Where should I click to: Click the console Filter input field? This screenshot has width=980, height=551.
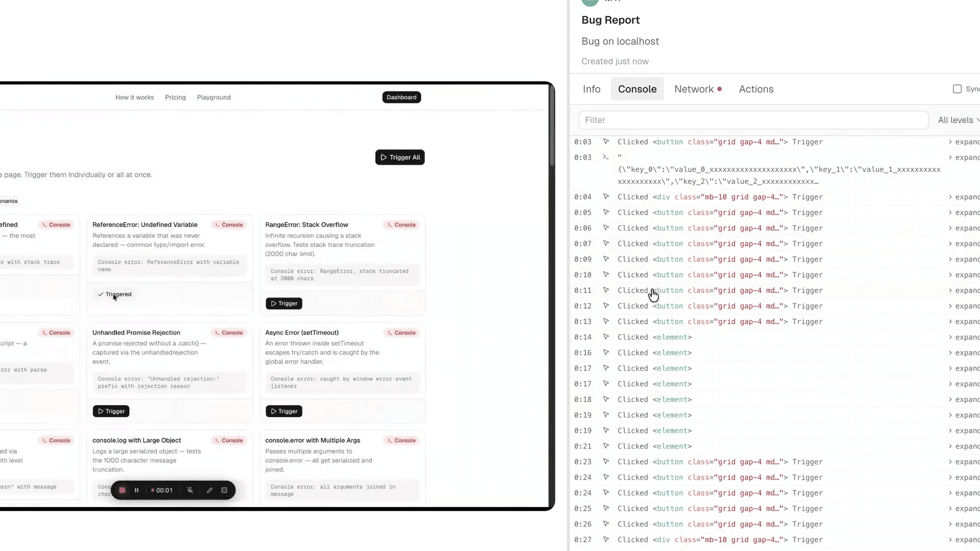tap(753, 120)
